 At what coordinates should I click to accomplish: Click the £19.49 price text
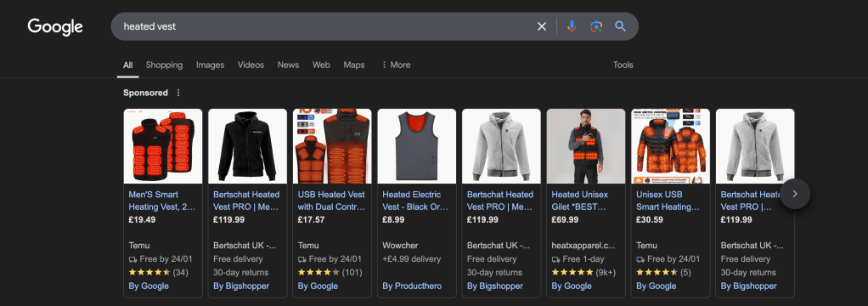142,219
